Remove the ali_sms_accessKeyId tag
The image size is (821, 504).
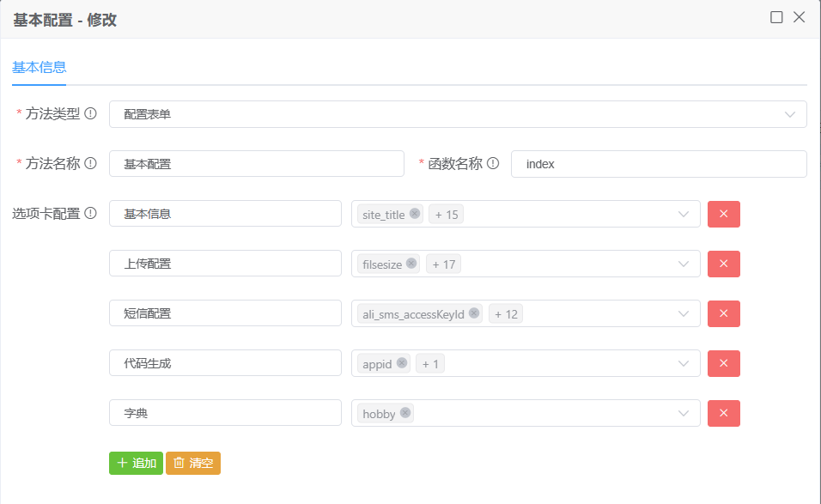[474, 313]
